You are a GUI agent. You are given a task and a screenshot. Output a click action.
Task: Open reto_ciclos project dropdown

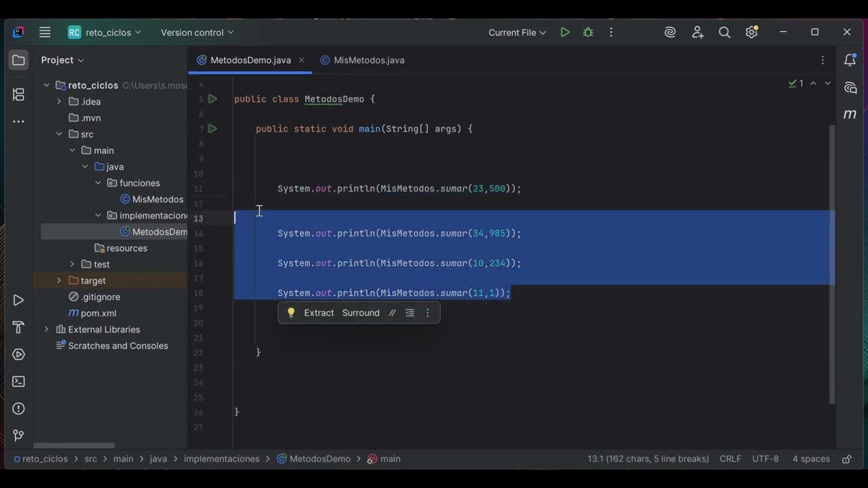104,33
